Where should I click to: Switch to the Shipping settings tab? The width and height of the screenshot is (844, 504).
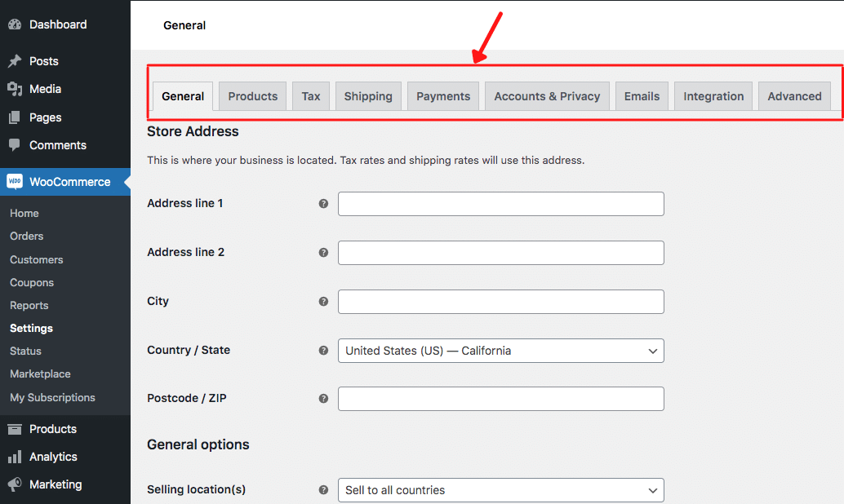(x=368, y=96)
